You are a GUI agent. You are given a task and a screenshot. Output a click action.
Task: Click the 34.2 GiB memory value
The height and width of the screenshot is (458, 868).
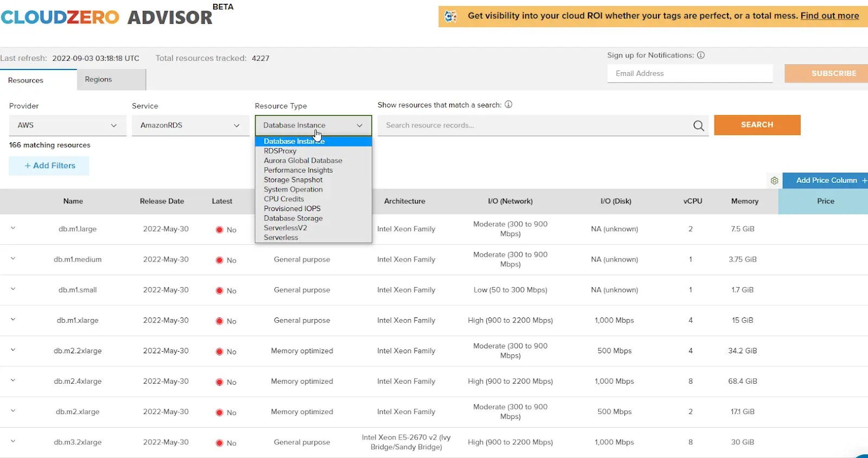coord(743,351)
